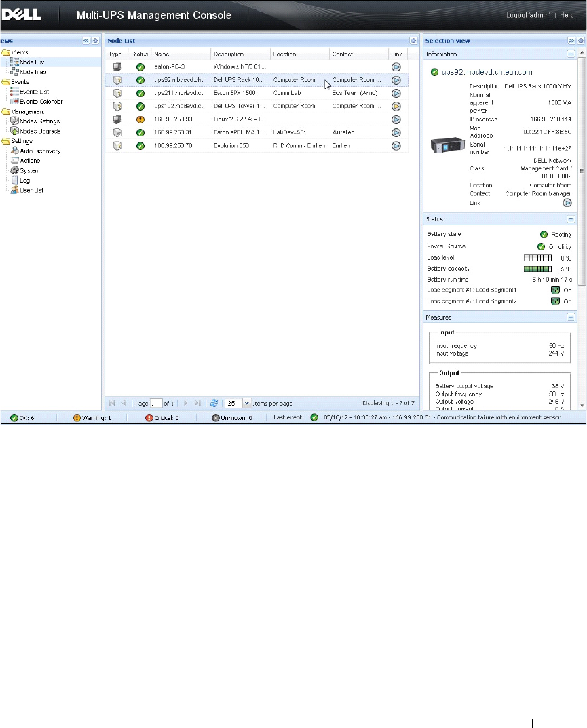Viewport: 587px width, 728px height.
Task: Go to last page of node list
Action: tap(198, 403)
